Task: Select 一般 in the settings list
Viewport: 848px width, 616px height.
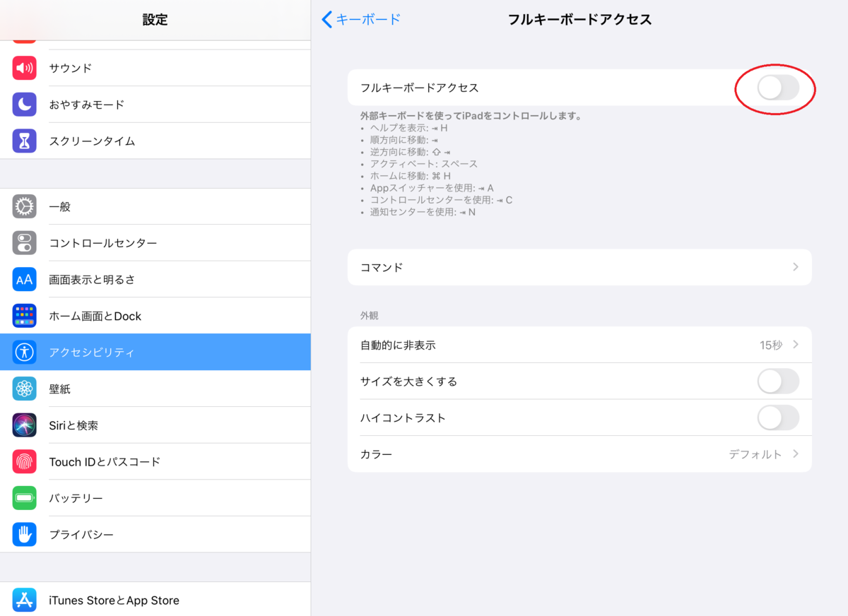Action: [x=155, y=206]
